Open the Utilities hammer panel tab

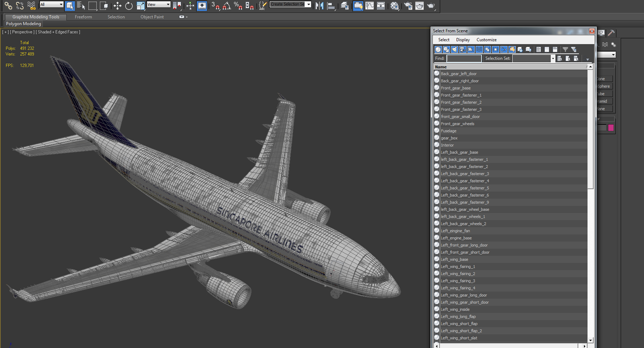tap(611, 33)
